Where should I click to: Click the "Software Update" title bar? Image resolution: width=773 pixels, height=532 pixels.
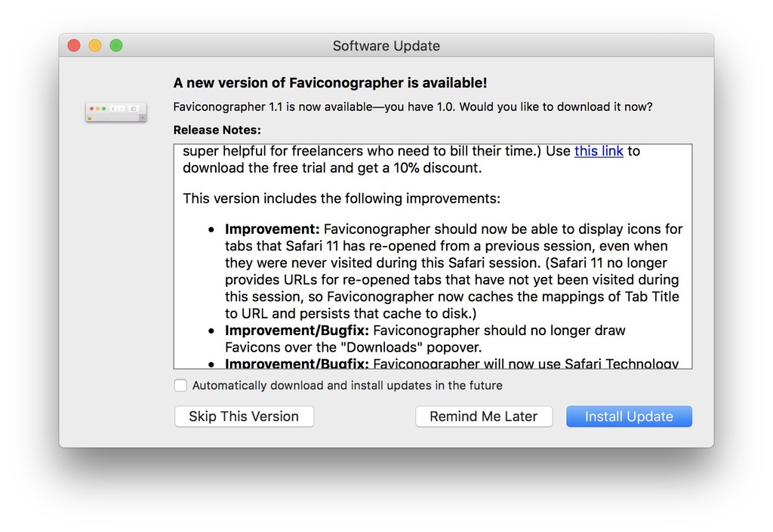tap(386, 46)
